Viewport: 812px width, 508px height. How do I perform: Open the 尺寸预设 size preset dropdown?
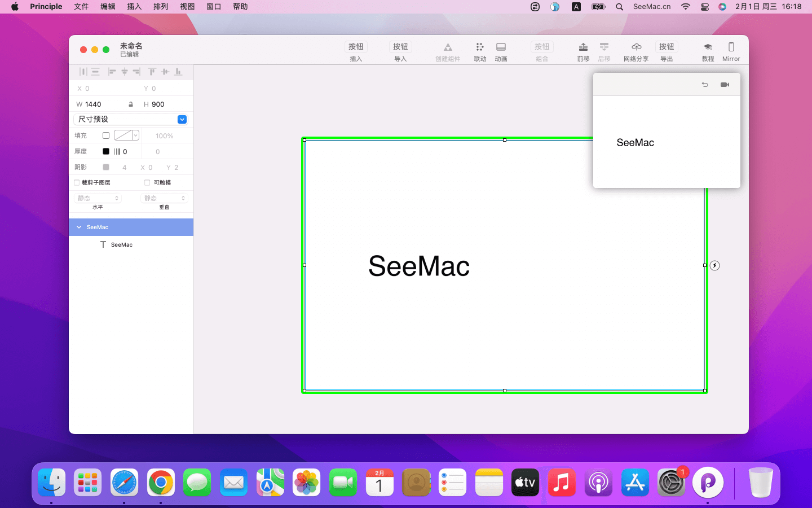(182, 119)
